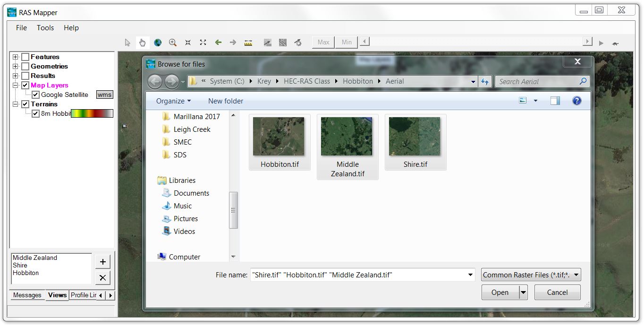Toggle the Features layer checkbox
644x327 pixels.
25,57
